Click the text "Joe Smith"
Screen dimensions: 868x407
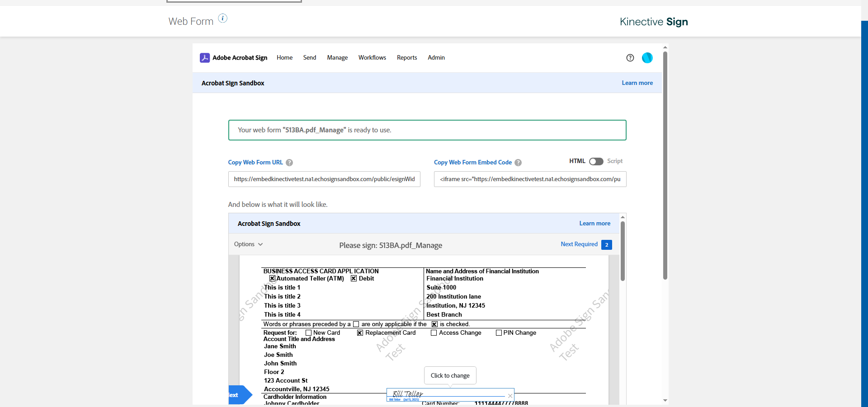pyautogui.click(x=278, y=355)
